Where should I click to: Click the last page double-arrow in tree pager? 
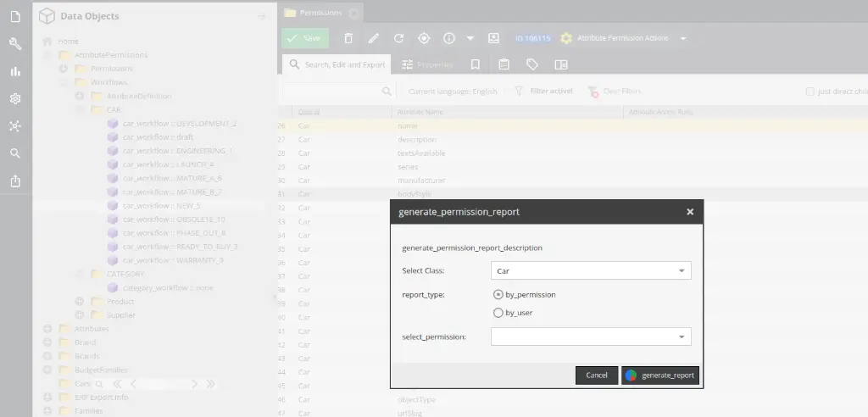coord(211,384)
